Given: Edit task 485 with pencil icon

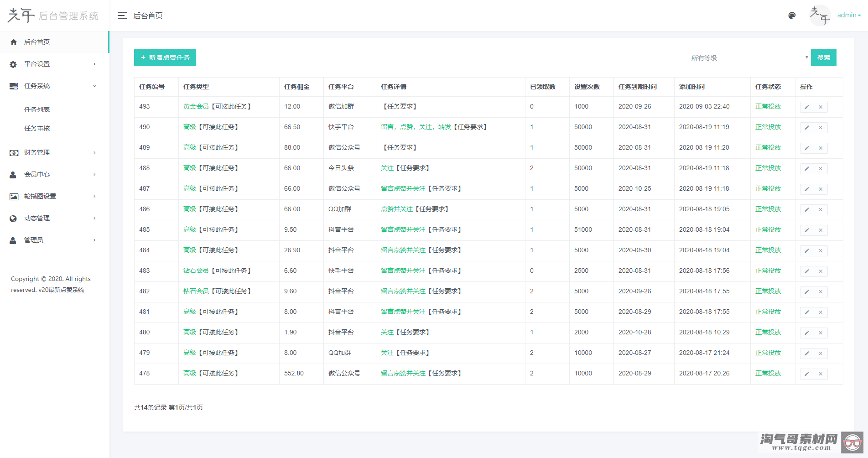Looking at the screenshot, I should (x=807, y=230).
